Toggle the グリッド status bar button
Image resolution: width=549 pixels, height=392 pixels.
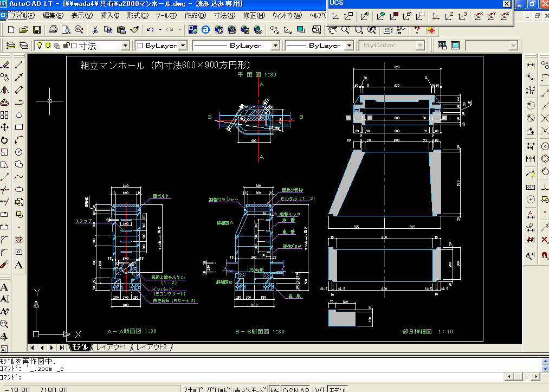[x=218, y=389]
